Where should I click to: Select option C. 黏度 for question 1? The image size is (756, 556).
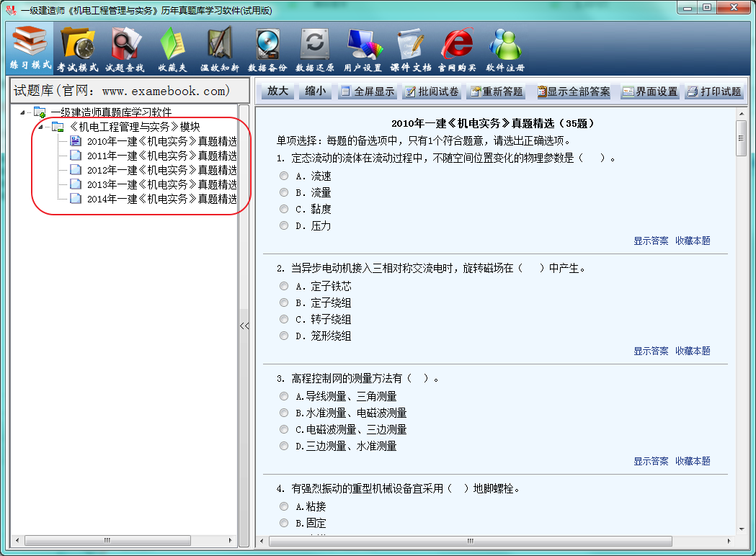pos(284,209)
